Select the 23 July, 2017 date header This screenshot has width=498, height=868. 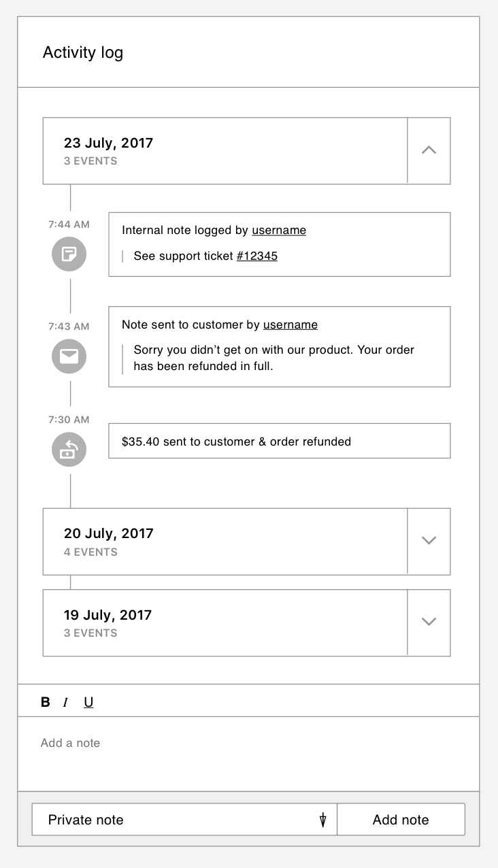225,150
